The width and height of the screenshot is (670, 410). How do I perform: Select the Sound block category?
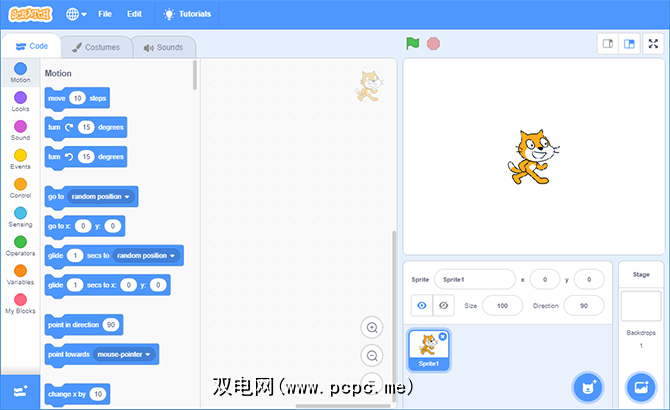pos(21,131)
